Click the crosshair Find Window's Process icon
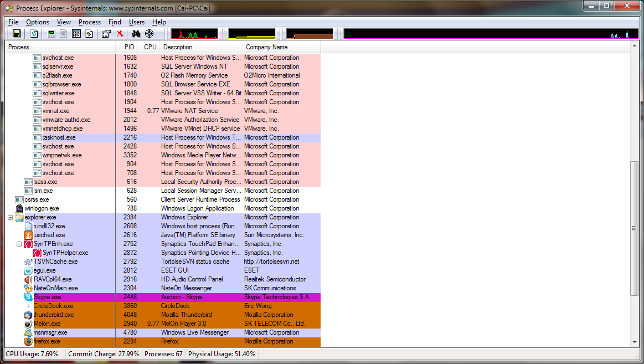644x364 pixels. click(149, 34)
